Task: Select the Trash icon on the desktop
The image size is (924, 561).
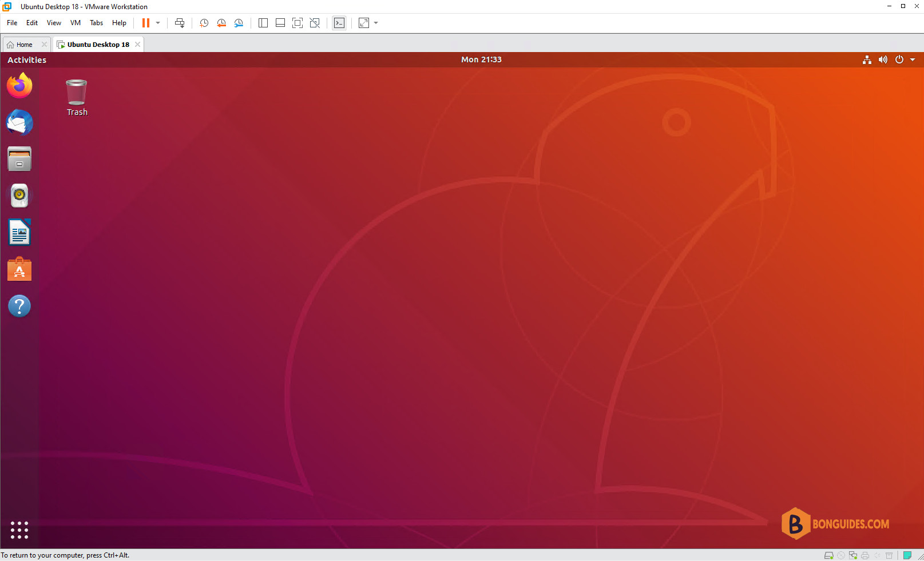Action: point(77,98)
